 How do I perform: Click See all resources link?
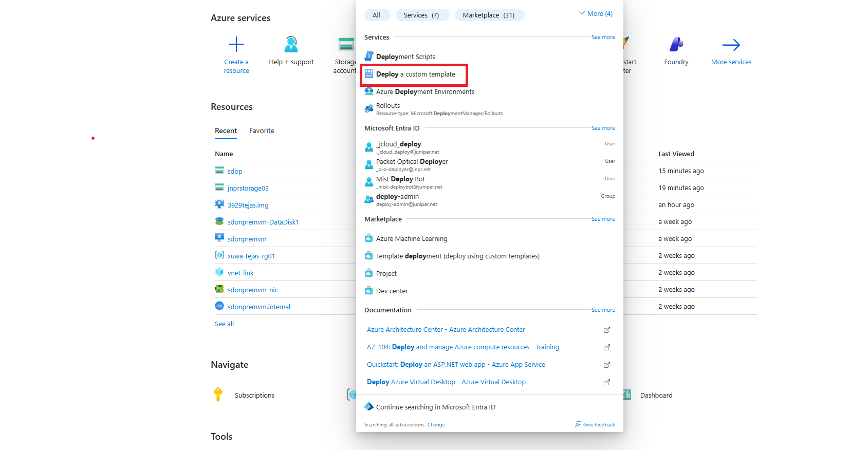(x=224, y=324)
